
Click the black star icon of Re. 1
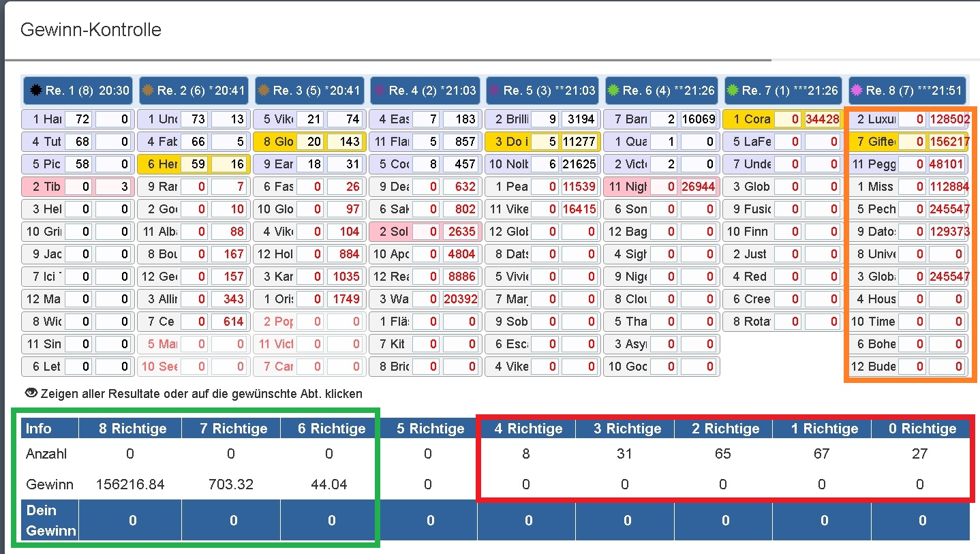(x=36, y=91)
